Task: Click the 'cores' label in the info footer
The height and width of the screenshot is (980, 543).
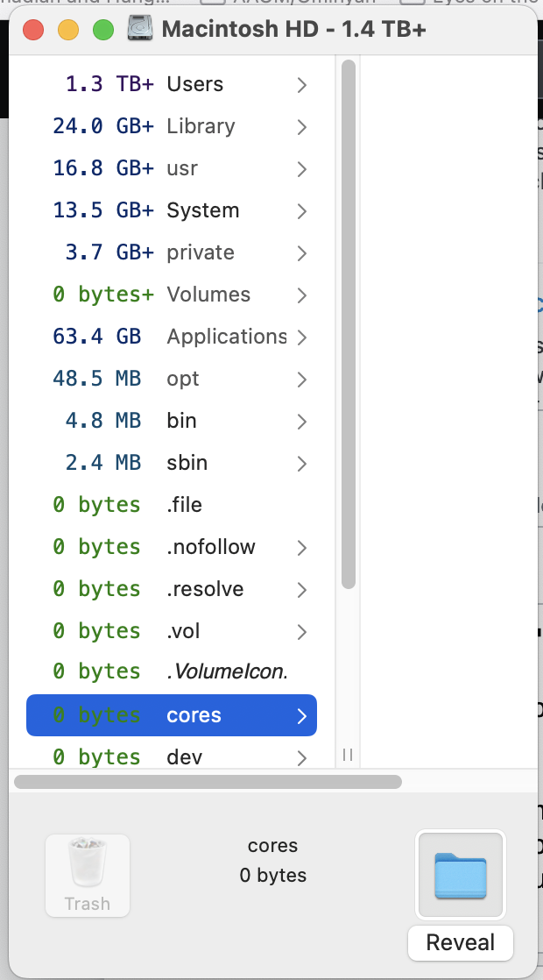Action: 272,846
